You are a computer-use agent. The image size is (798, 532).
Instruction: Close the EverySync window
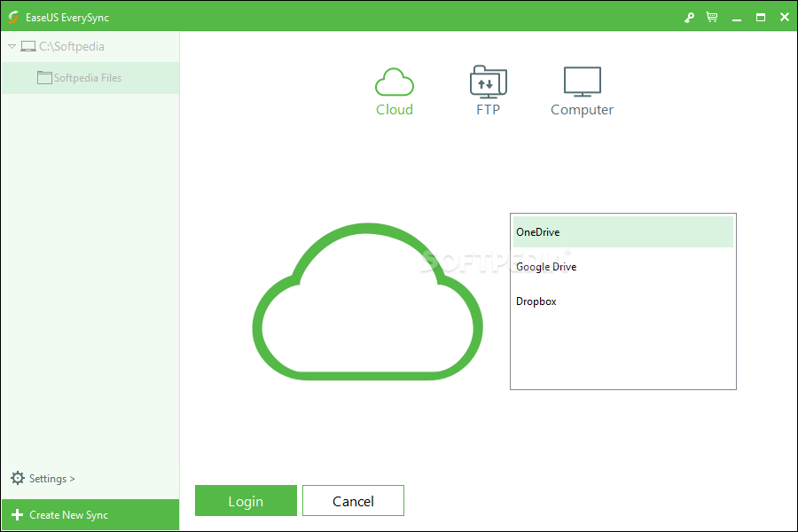pyautogui.click(x=785, y=17)
